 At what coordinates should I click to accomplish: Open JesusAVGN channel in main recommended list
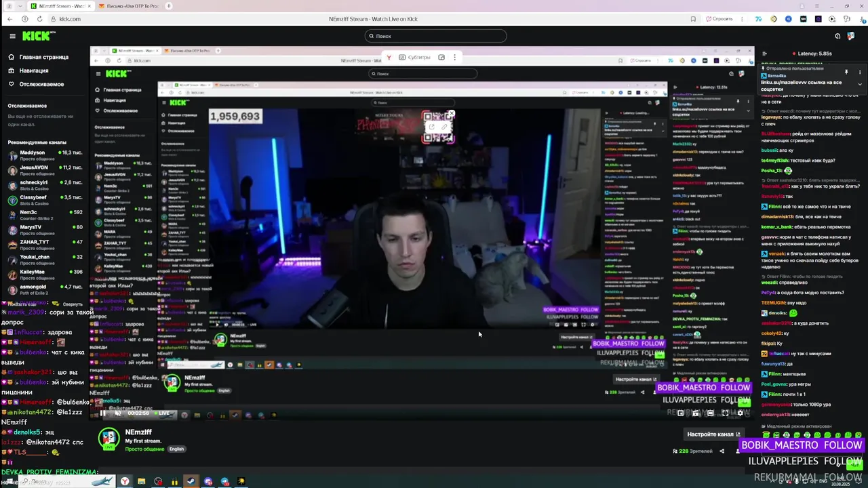click(45, 169)
